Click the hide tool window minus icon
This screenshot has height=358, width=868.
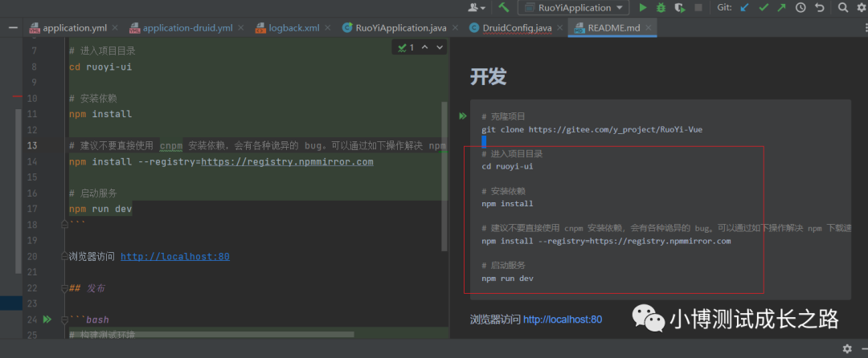12,27
